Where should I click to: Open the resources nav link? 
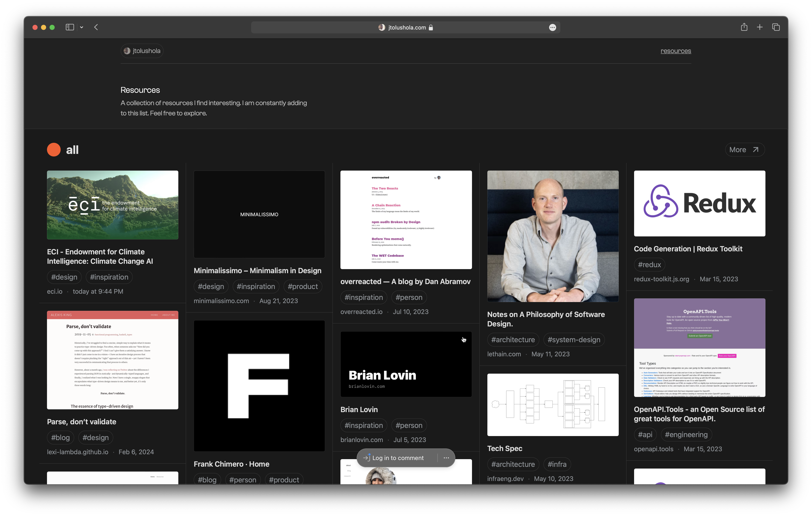click(676, 51)
